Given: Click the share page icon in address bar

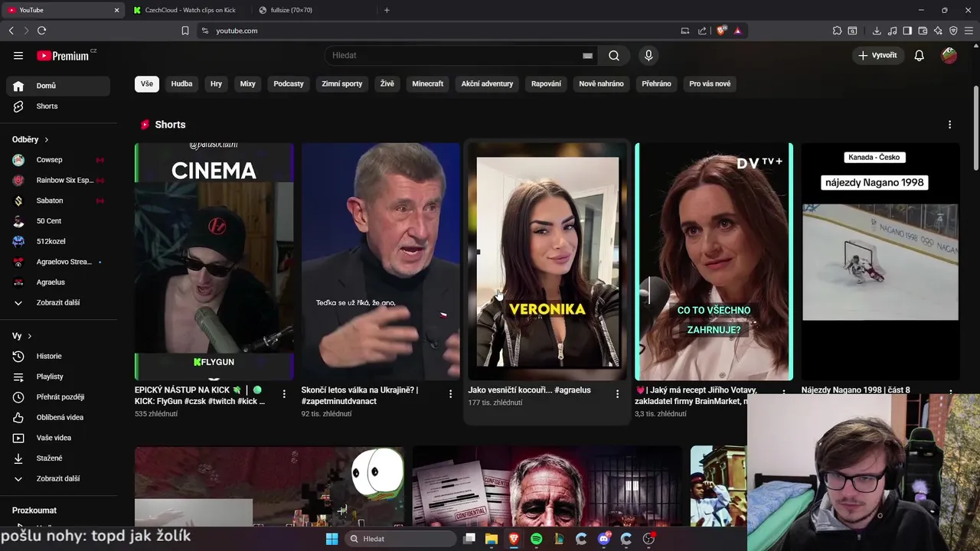Looking at the screenshot, I should coord(702,31).
